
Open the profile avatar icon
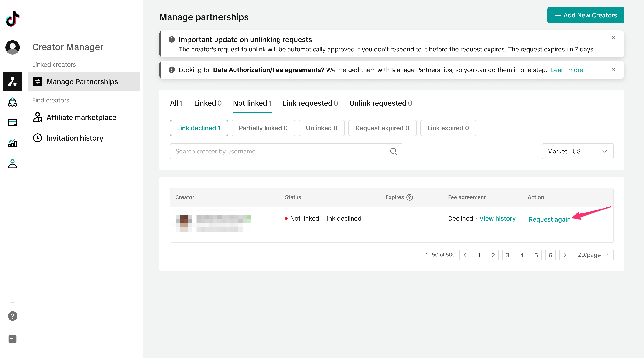click(x=13, y=47)
